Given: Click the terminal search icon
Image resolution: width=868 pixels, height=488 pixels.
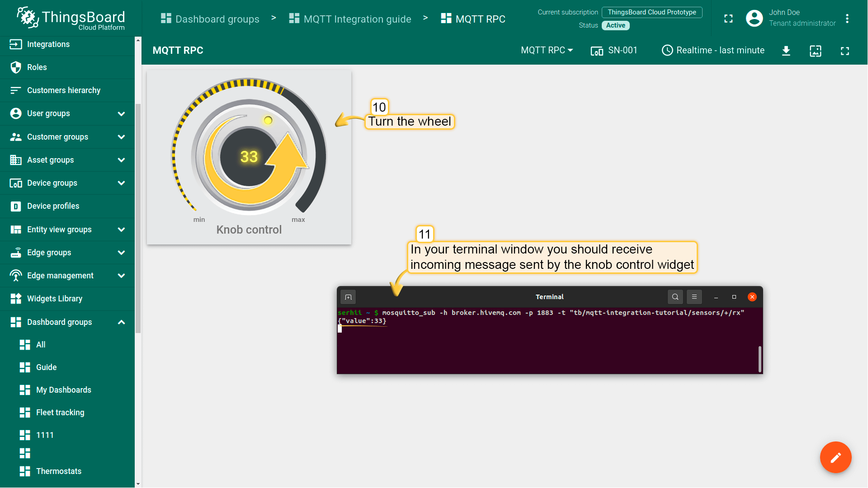Looking at the screenshot, I should (675, 297).
